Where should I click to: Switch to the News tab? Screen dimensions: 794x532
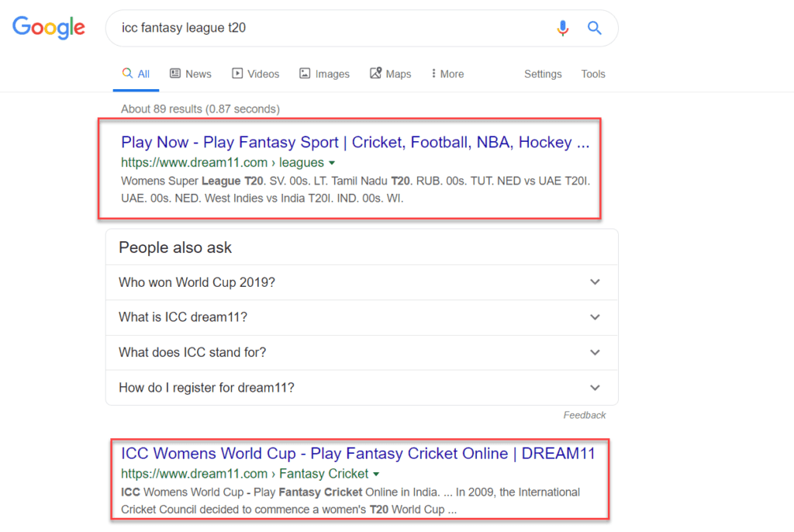coord(191,74)
